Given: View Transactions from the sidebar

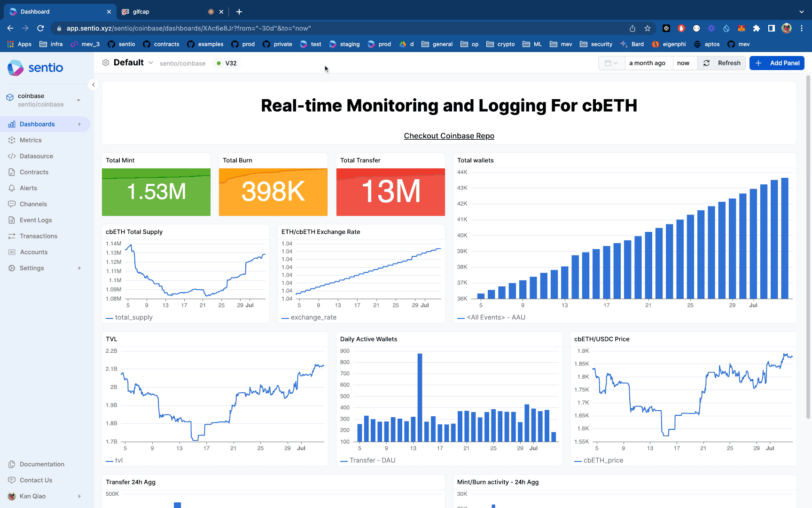Looking at the screenshot, I should (x=39, y=236).
